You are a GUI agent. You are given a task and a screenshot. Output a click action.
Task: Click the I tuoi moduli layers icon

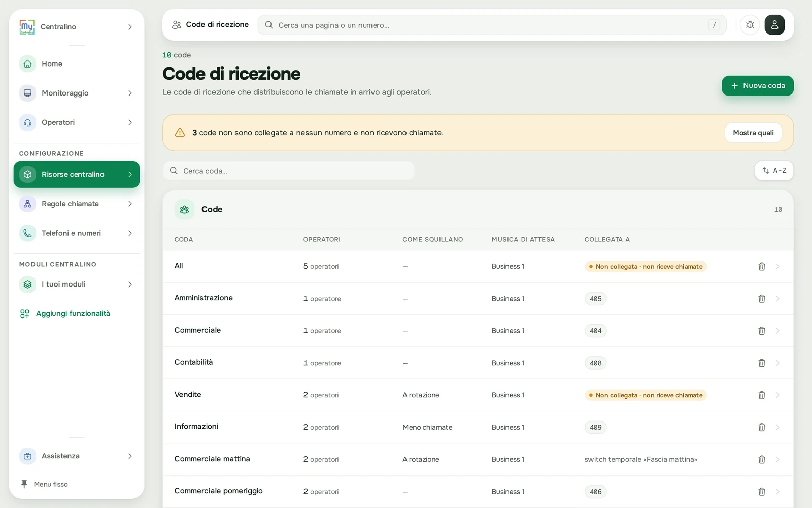click(27, 284)
